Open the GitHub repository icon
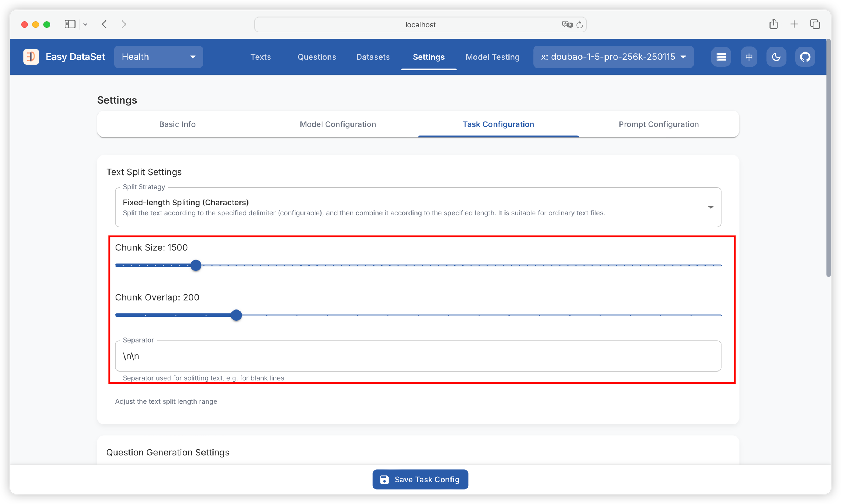This screenshot has height=504, width=841. (x=805, y=57)
